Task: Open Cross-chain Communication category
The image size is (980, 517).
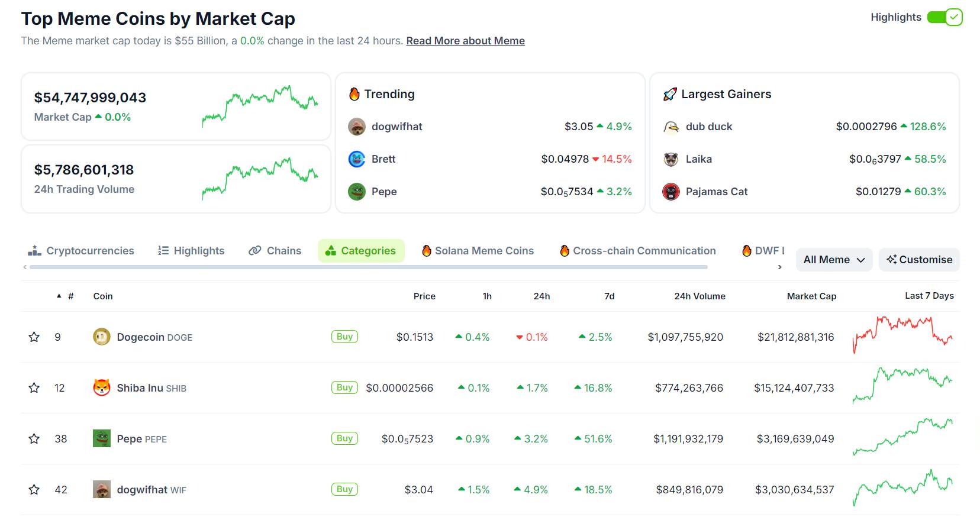Action: pyautogui.click(x=638, y=251)
